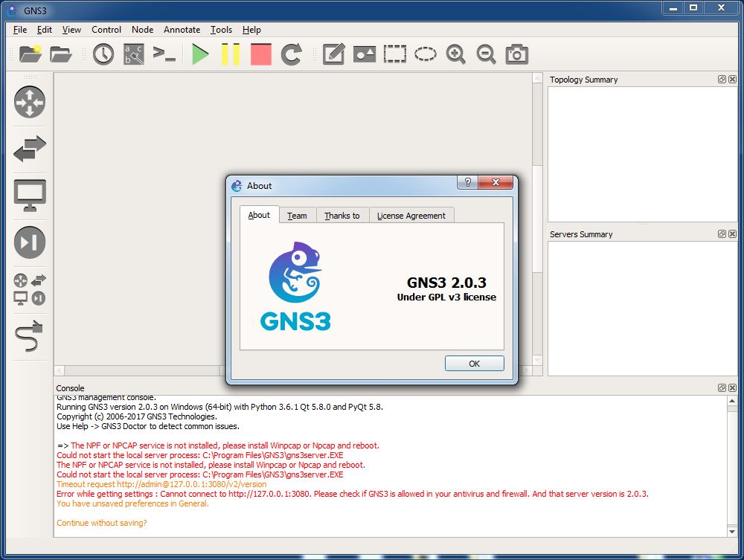
Task: Click the Zoom out magnifier icon
Action: (x=486, y=54)
